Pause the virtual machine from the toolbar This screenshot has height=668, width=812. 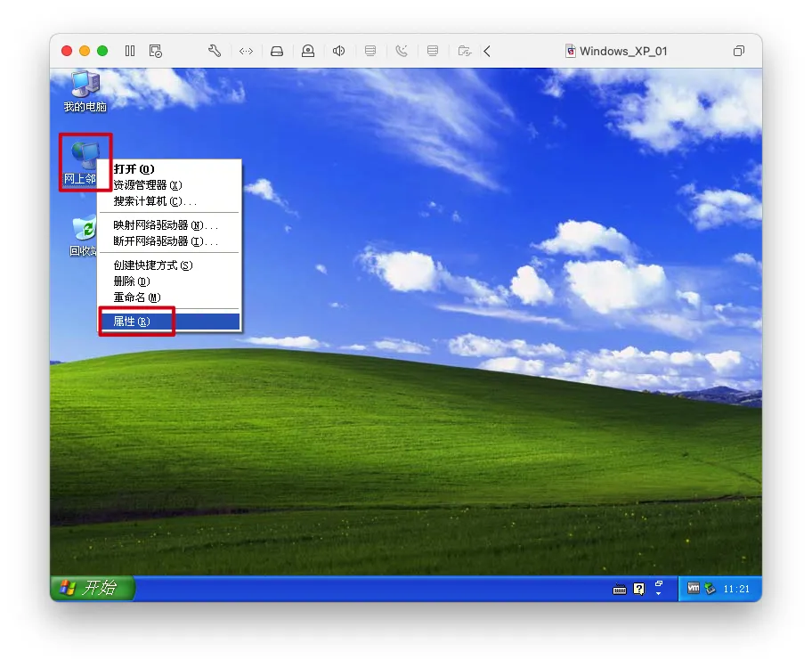tap(130, 51)
